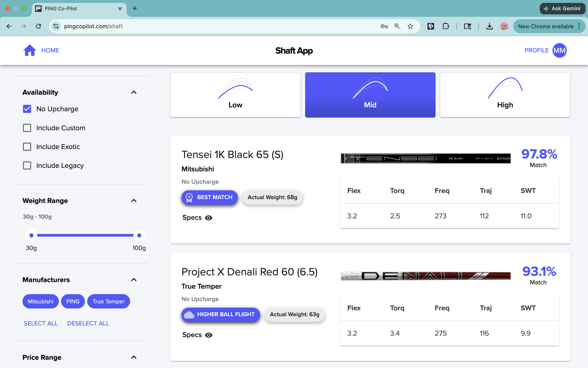This screenshot has width=588, height=368.
Task: Collapse the Manufacturers section
Action: (x=134, y=280)
